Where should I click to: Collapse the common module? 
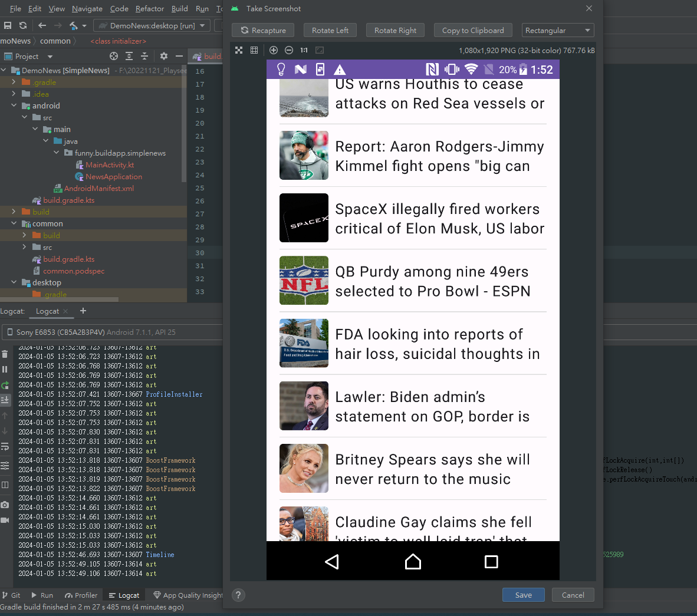[x=14, y=223]
